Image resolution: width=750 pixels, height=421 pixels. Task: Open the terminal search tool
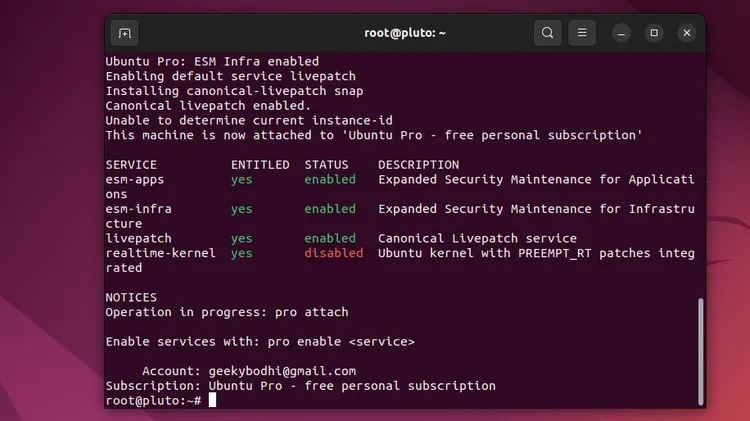tap(548, 33)
